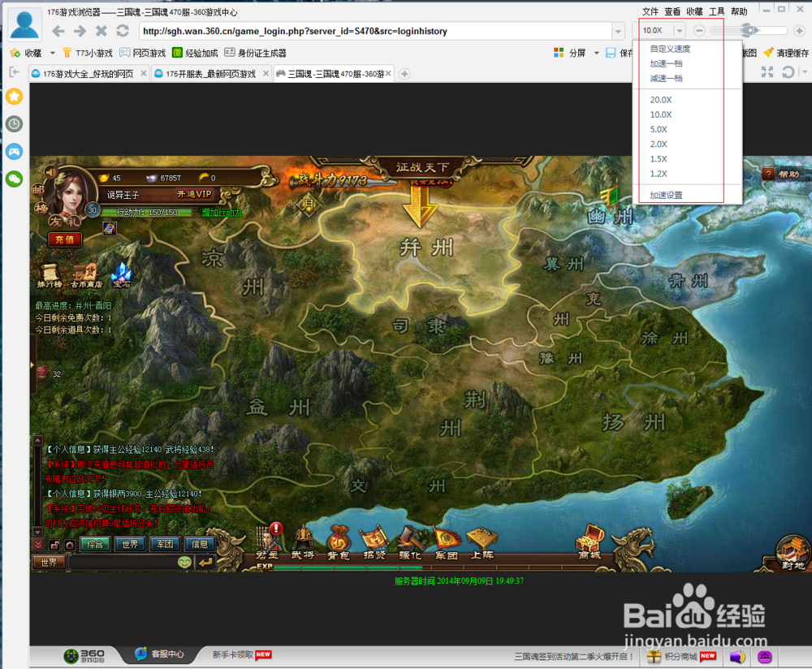Click 清理缓存 clear cache button
The height and width of the screenshot is (669, 812).
(x=787, y=53)
